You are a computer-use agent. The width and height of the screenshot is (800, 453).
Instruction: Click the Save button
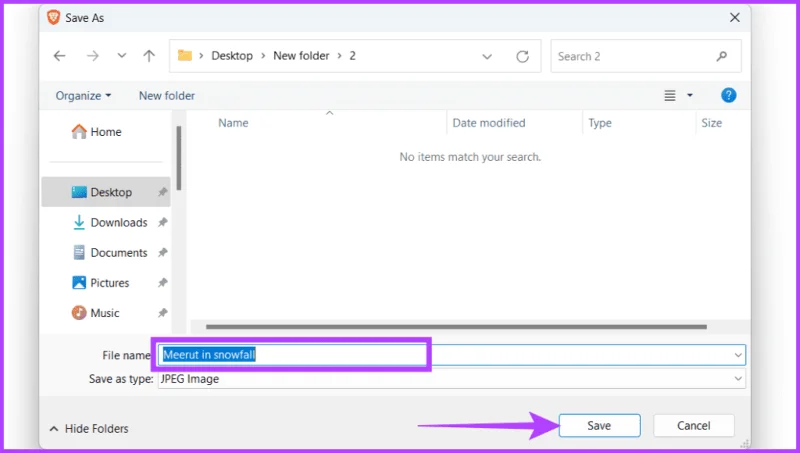(599, 425)
